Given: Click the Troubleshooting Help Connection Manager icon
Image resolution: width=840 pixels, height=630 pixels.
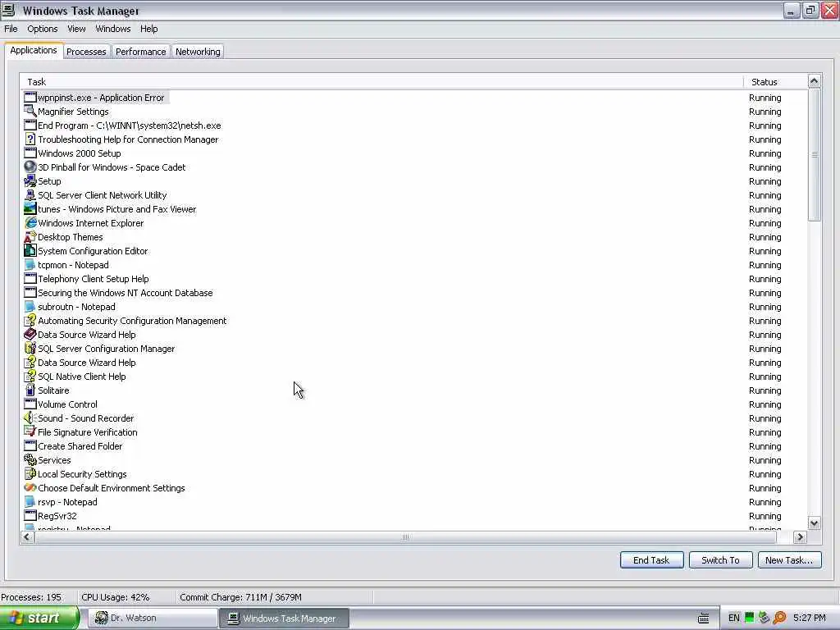Looking at the screenshot, I should 30,139.
